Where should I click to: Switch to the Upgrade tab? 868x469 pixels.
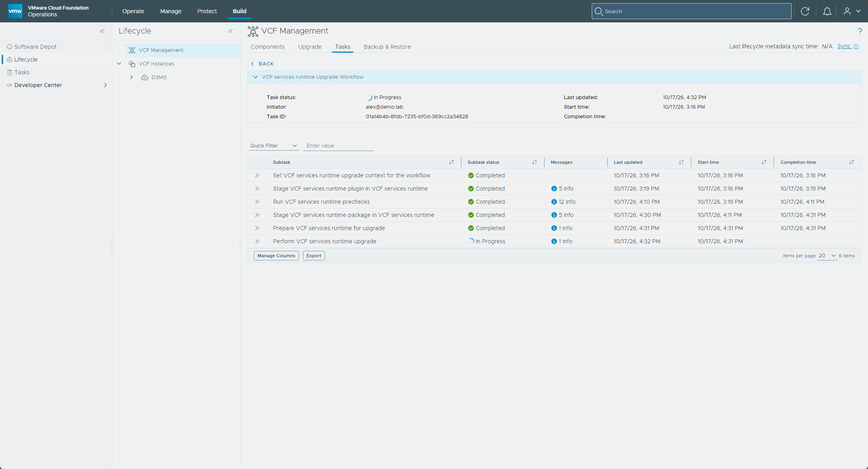[310, 47]
